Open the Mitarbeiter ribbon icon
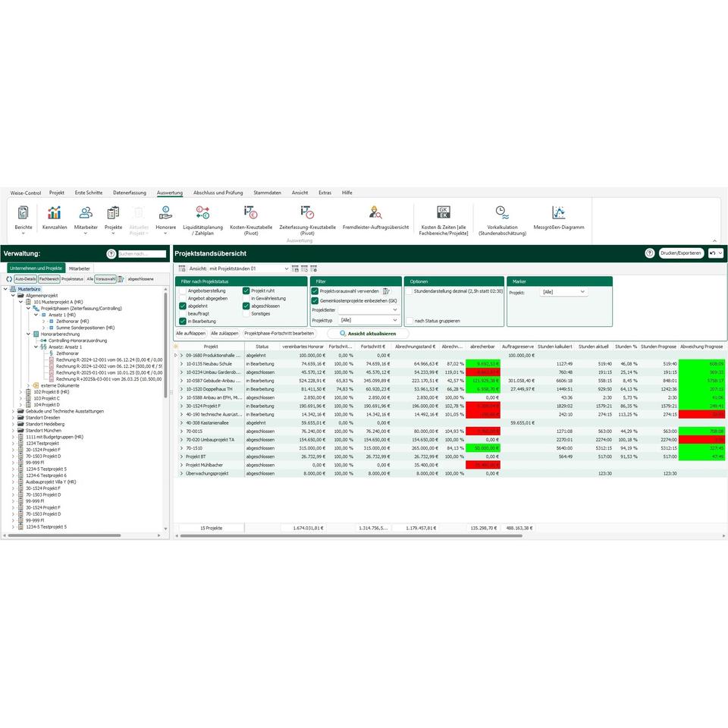The height and width of the screenshot is (728, 728). coord(86,213)
